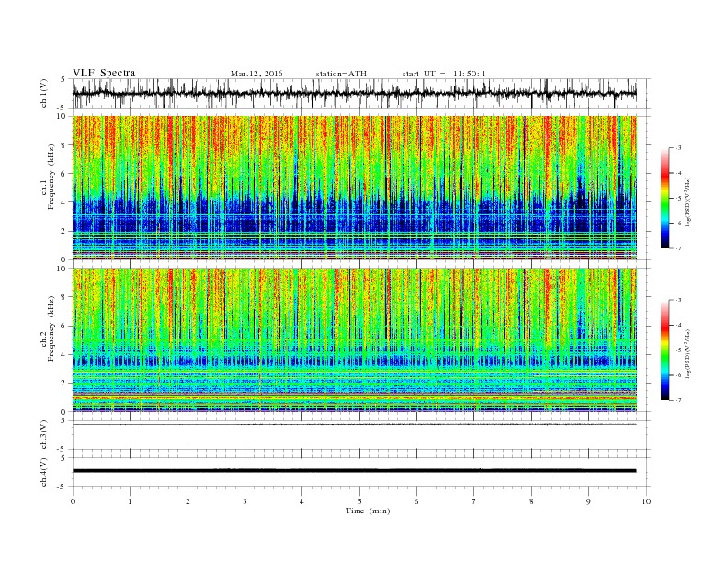Click the "10" tick on time axis
Screen dimensions: 728x563
pyautogui.click(x=646, y=501)
